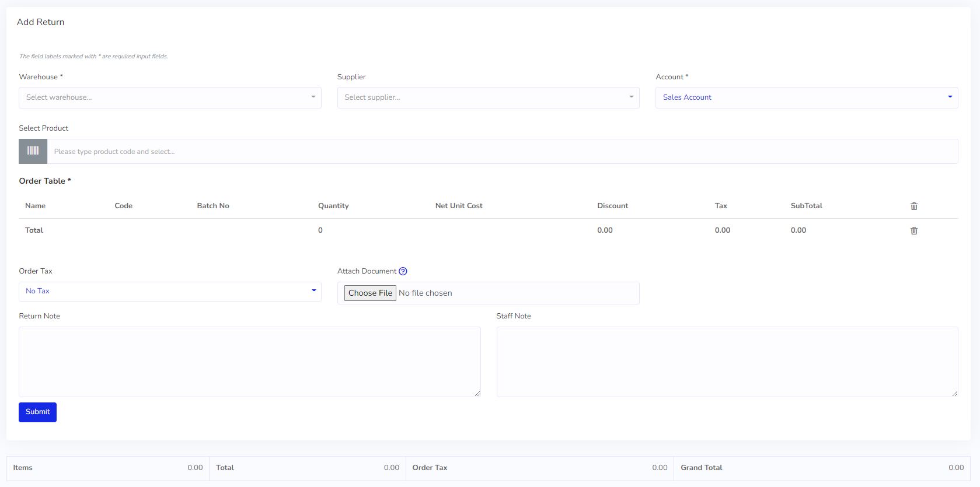
Task: Click inside the Return Note text area
Action: [249, 362]
